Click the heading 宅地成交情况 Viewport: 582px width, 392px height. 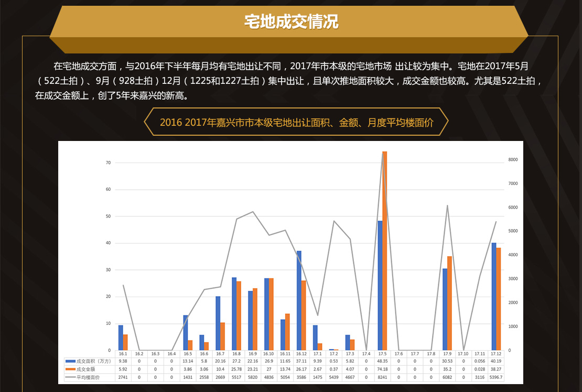292,21
